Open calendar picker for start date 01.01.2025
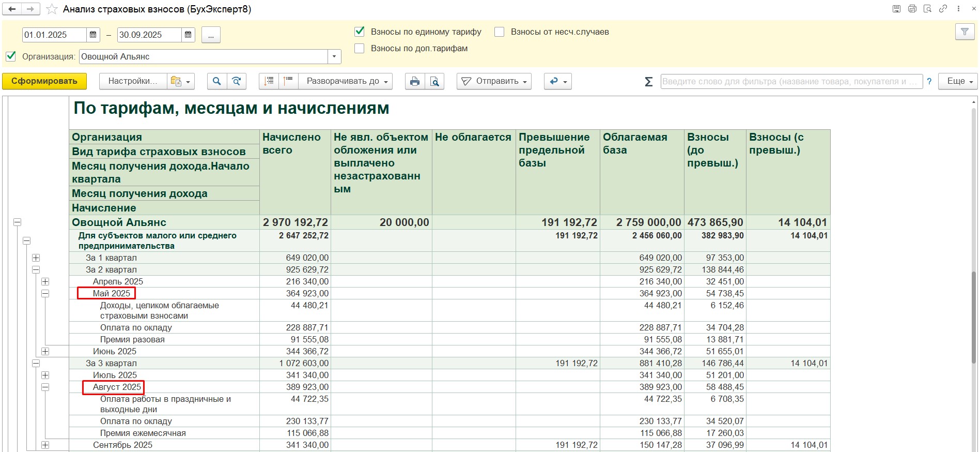The height and width of the screenshot is (452, 980). tap(93, 35)
